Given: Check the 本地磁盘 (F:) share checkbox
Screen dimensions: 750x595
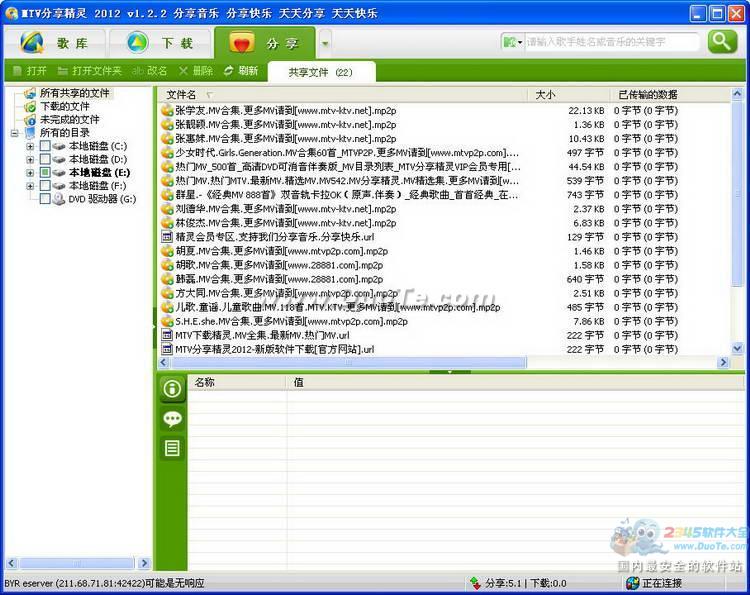Looking at the screenshot, I should click(x=45, y=185).
